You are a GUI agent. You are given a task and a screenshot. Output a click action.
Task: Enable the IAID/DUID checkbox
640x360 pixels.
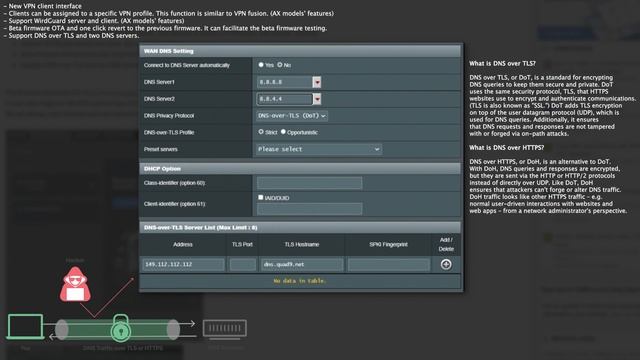click(260, 198)
